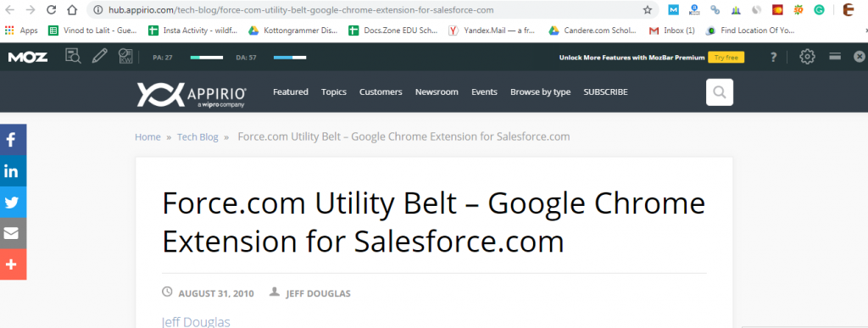
Task: Open the Grammarly green G extension
Action: [819, 10]
